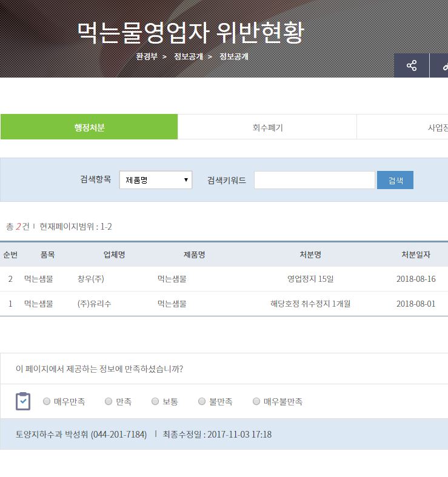The height and width of the screenshot is (477, 448).
Task: Click 환경부 in the breadcrumb
Action: pos(146,56)
